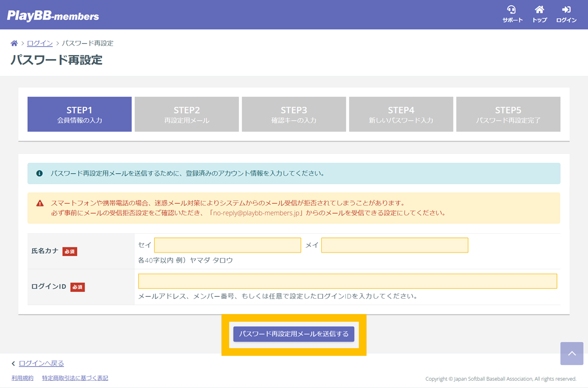Click the ログイン icon in the header

coord(566,10)
